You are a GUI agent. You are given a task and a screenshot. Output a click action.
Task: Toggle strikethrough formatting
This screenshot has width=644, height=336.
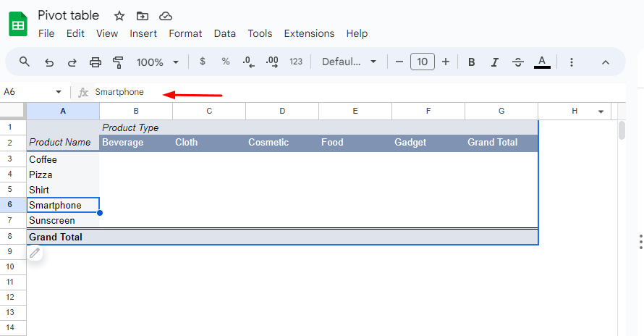coord(518,62)
